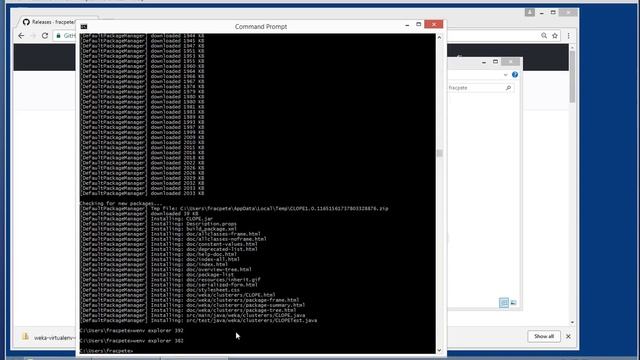This screenshot has width=640, height=360.
Task: Bookmark this page with the star icon
Action: point(555,36)
